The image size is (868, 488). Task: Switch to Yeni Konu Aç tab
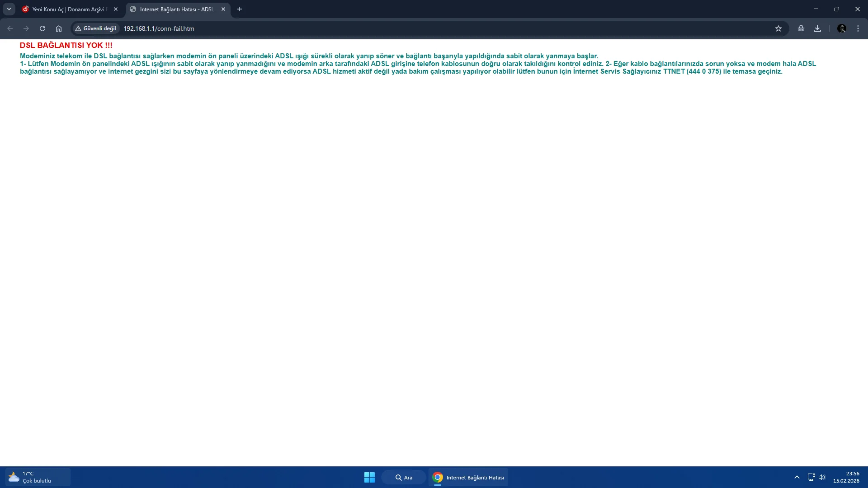(x=68, y=9)
